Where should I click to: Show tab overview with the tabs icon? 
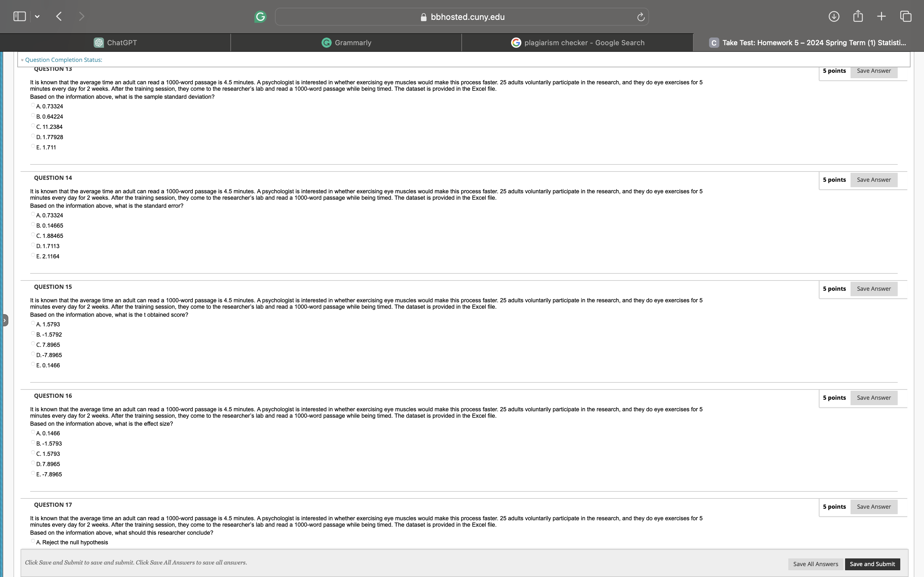(905, 16)
